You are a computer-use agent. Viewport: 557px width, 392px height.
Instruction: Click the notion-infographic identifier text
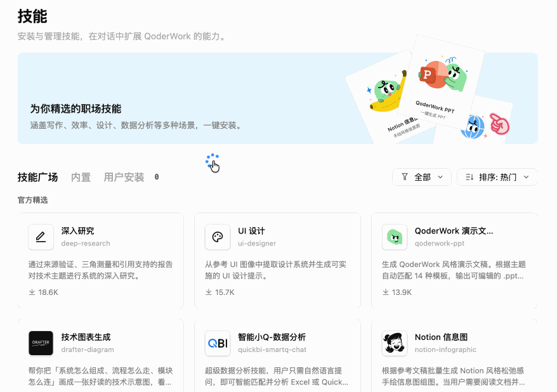445,350
